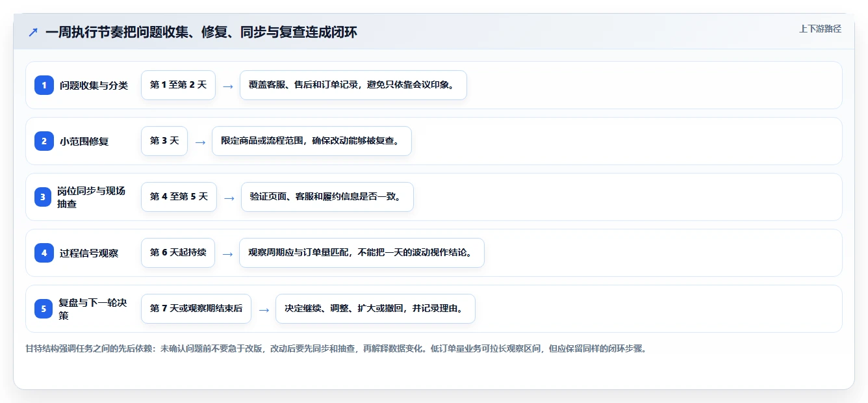Select step badge 4 for 过程信号观察
Screen dimensions: 868x403
pyautogui.click(x=44, y=253)
